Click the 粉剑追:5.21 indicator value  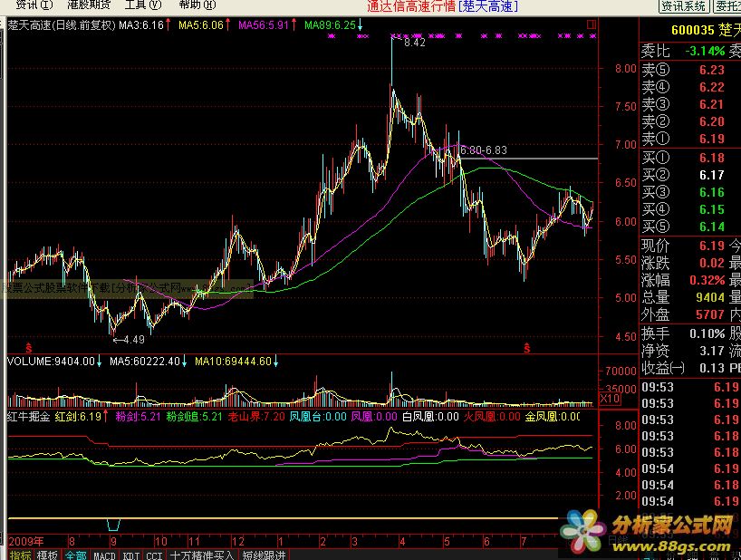tap(194, 416)
